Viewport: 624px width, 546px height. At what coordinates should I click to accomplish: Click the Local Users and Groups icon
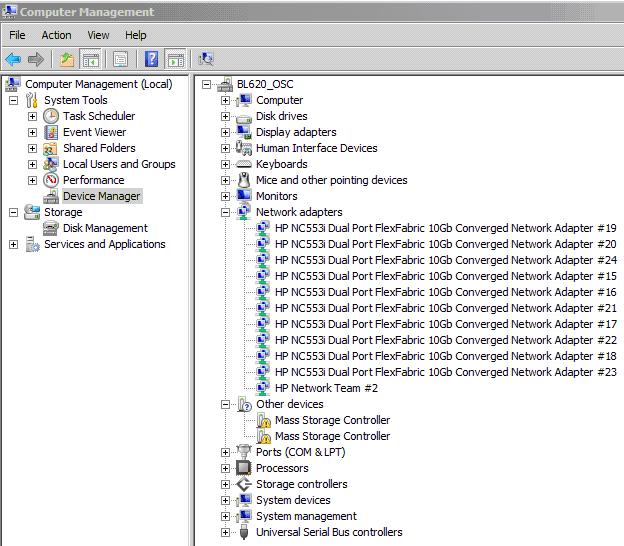point(51,164)
